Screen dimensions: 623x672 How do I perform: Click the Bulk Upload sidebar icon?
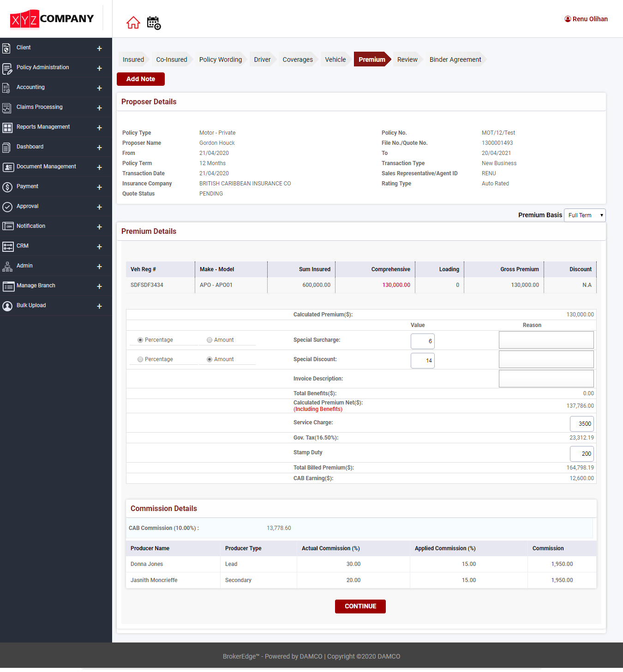pyautogui.click(x=7, y=306)
